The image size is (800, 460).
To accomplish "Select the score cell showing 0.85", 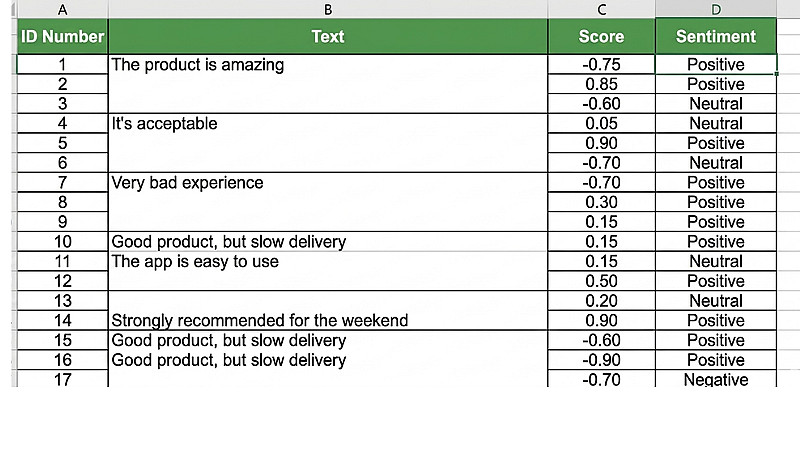I will pyautogui.click(x=601, y=85).
